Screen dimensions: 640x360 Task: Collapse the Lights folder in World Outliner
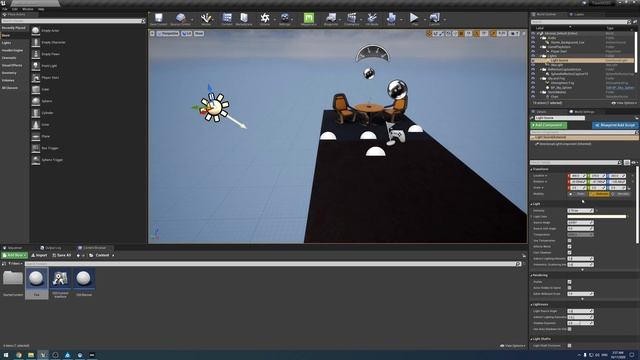540,56
